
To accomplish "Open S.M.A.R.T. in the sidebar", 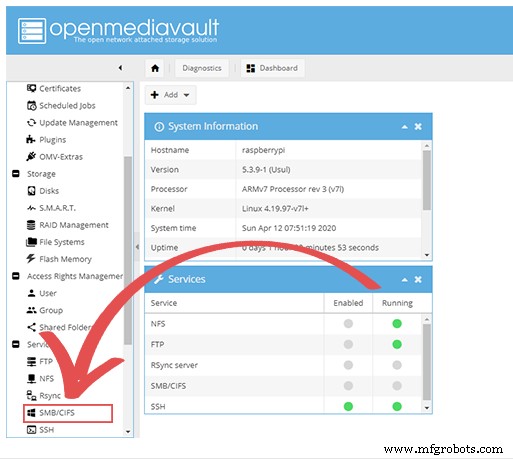I will [51, 208].
